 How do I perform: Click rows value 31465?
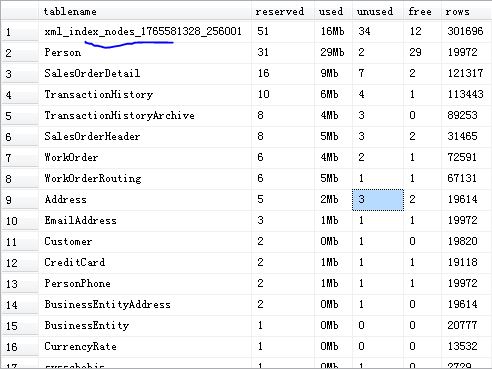466,137
